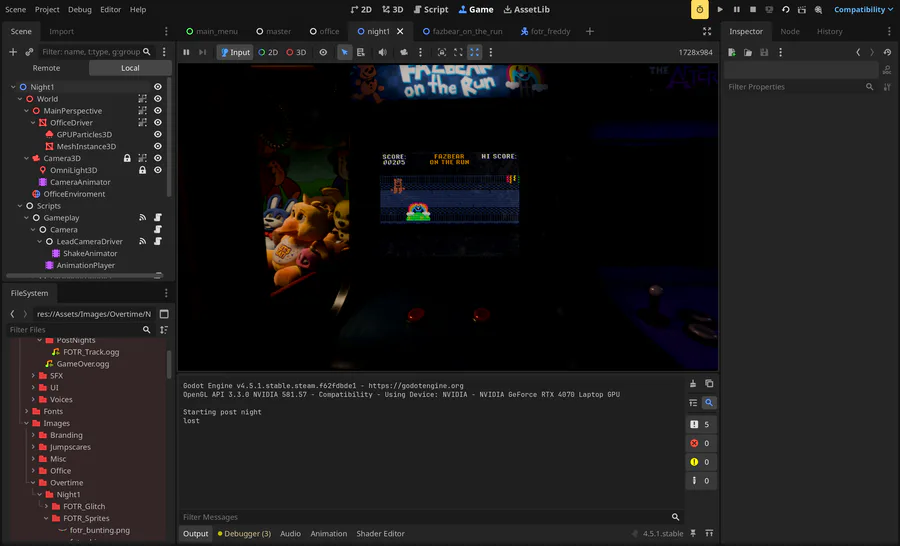Clear the output log
The height and width of the screenshot is (546, 900).
pyautogui.click(x=693, y=384)
